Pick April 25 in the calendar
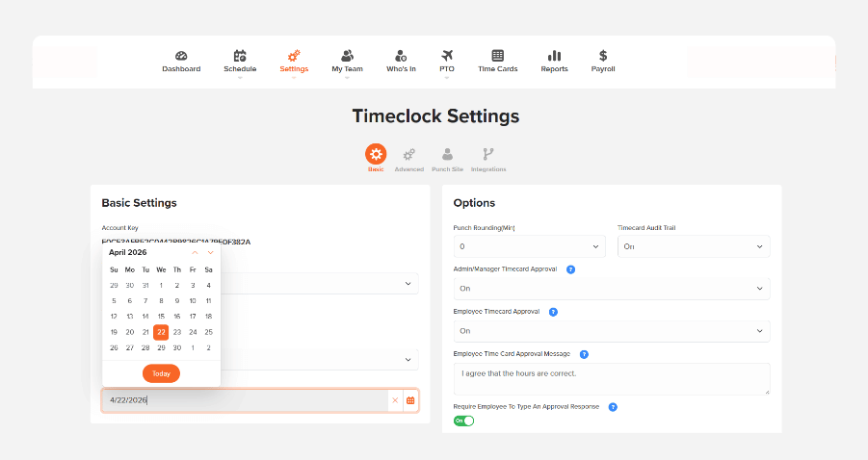 coord(209,332)
